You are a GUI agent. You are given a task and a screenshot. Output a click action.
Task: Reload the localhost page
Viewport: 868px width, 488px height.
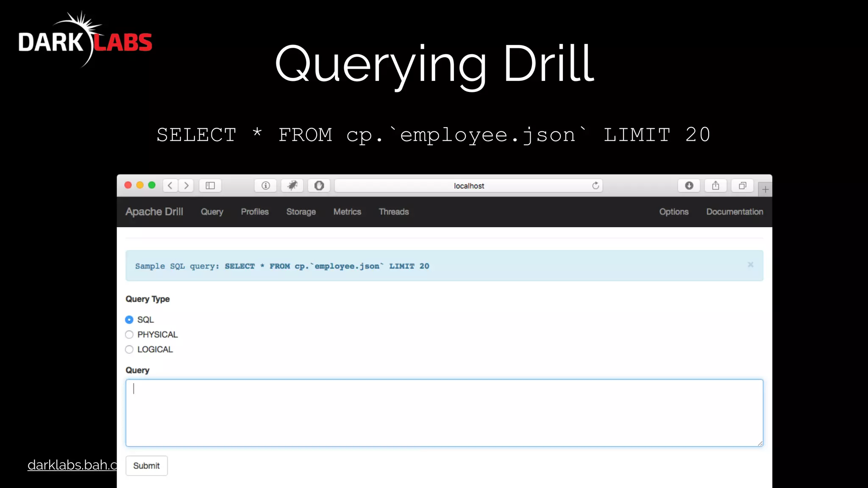[595, 186]
